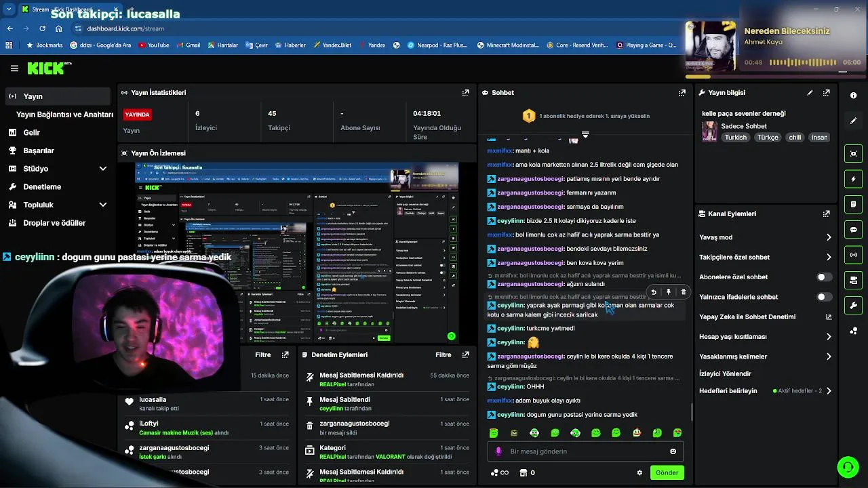Click the message input field
The width and height of the screenshot is (868, 488).
click(585, 451)
